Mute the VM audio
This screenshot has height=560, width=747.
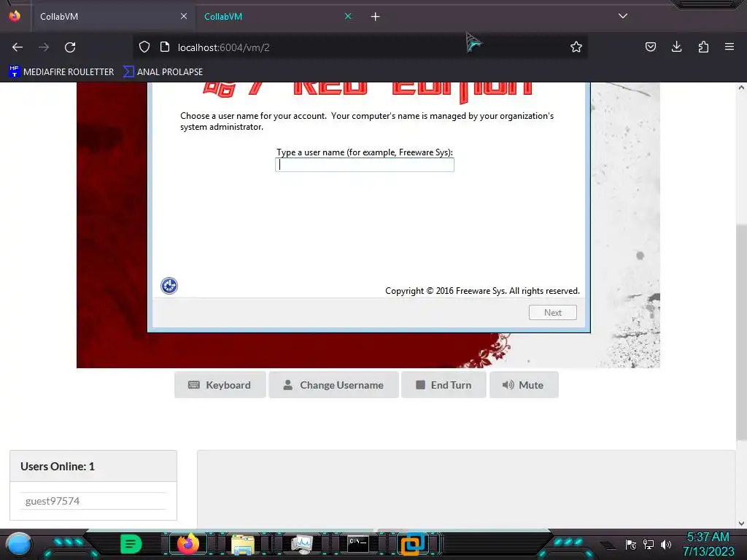pos(524,385)
